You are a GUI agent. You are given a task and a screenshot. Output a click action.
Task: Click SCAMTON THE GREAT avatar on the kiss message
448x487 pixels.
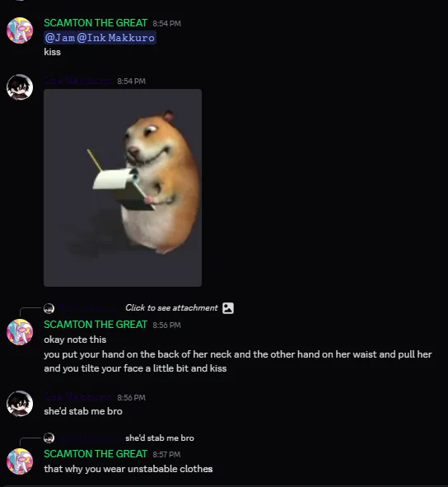pyautogui.click(x=20, y=30)
